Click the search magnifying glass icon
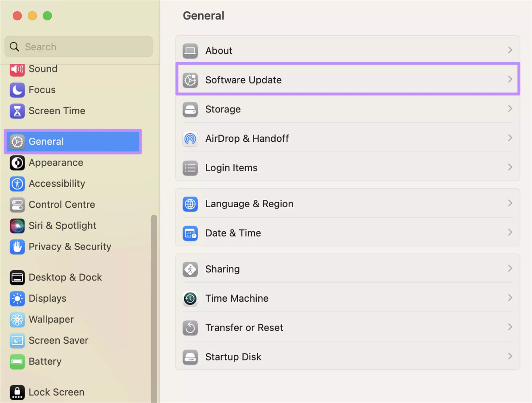532x403 pixels. coord(14,47)
